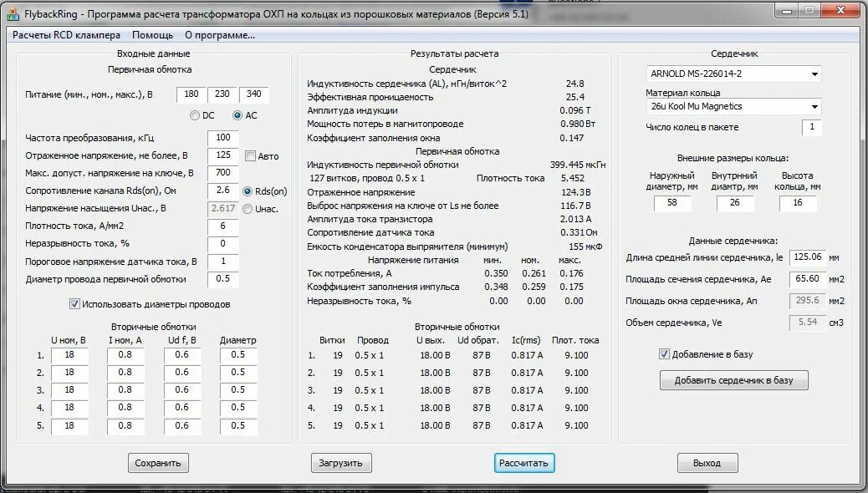This screenshot has width=868, height=493.
Task: Toggle Использовать диаметры проводов checkbox
Action: [x=74, y=304]
